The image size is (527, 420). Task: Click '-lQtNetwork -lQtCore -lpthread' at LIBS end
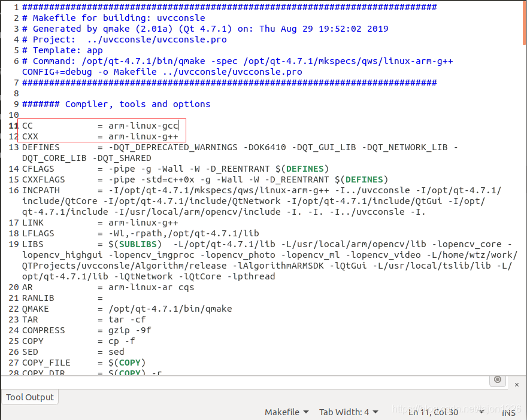pos(195,276)
